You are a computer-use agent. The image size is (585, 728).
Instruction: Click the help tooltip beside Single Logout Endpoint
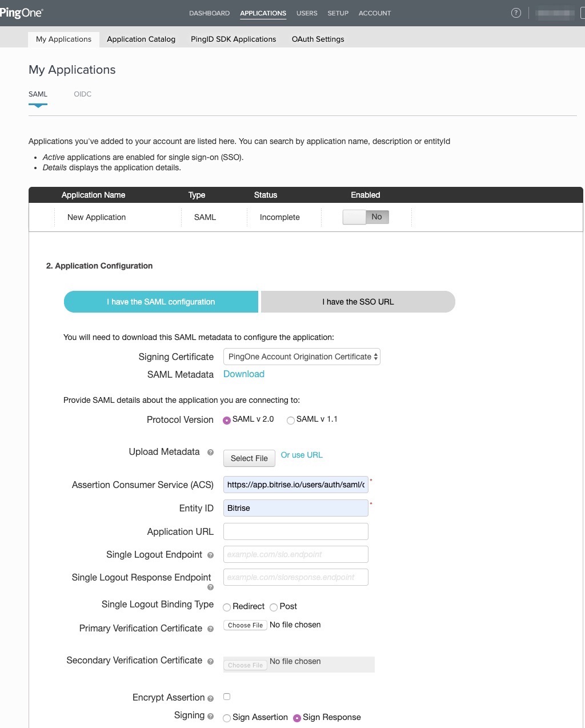pyautogui.click(x=210, y=555)
